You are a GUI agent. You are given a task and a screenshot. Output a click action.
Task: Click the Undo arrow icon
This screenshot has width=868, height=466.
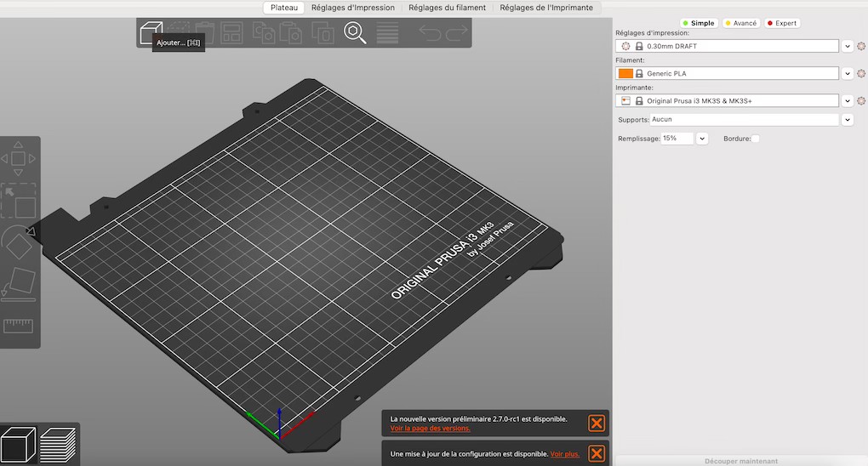430,32
